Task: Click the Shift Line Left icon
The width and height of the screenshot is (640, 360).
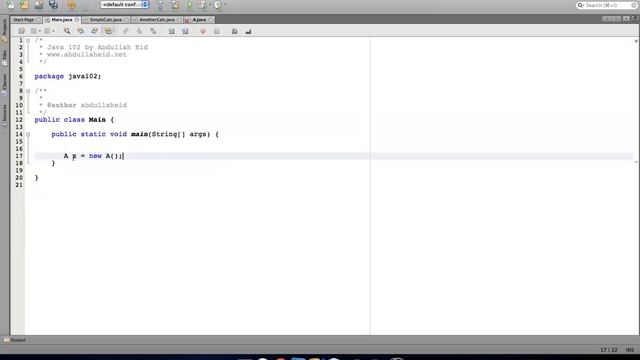Action: point(171,31)
